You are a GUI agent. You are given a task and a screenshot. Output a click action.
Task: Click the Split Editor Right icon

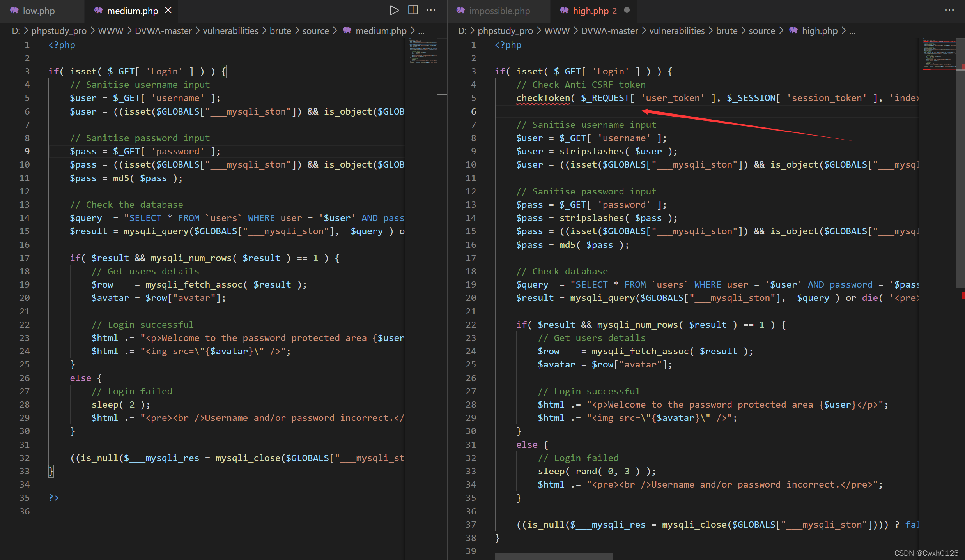pos(413,11)
